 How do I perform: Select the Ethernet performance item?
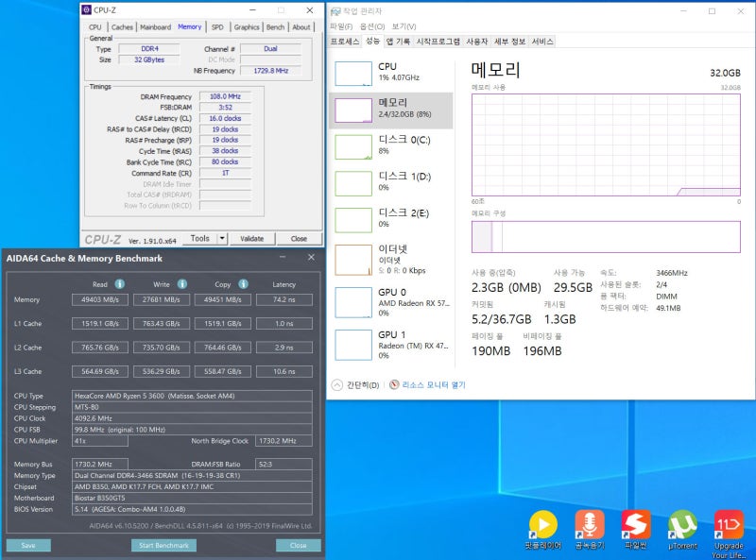tap(390, 260)
